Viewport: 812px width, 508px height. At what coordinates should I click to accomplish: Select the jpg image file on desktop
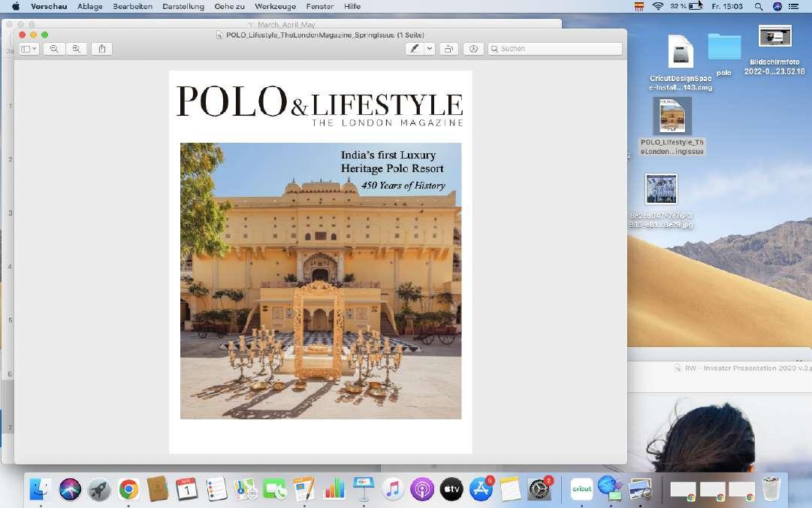click(661, 189)
